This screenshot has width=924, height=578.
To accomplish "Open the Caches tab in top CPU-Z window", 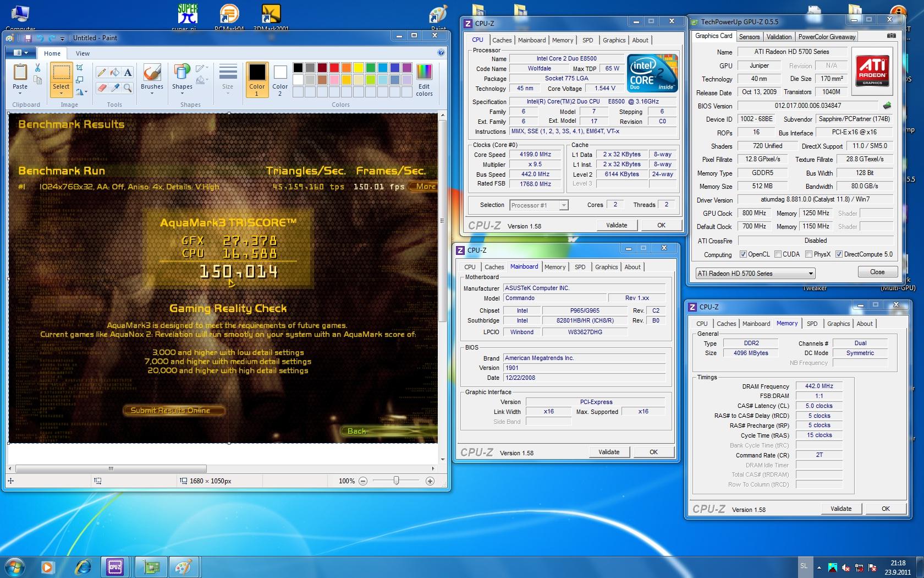I will [502, 40].
